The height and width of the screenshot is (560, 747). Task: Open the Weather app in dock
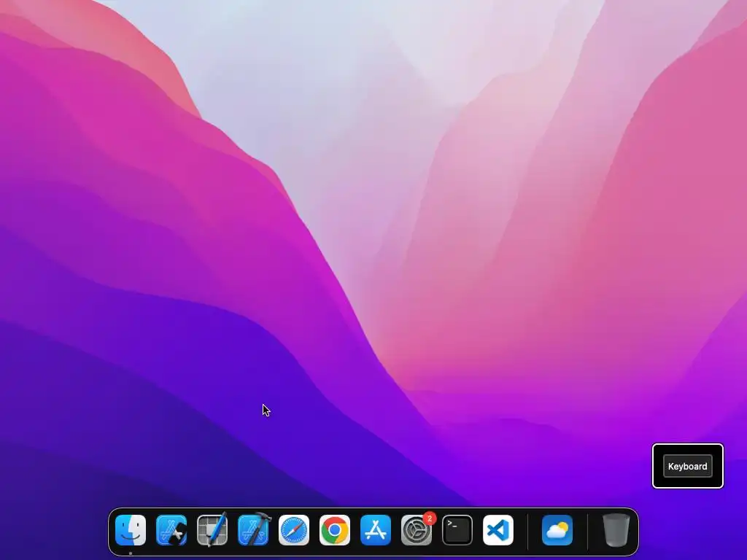(x=557, y=530)
